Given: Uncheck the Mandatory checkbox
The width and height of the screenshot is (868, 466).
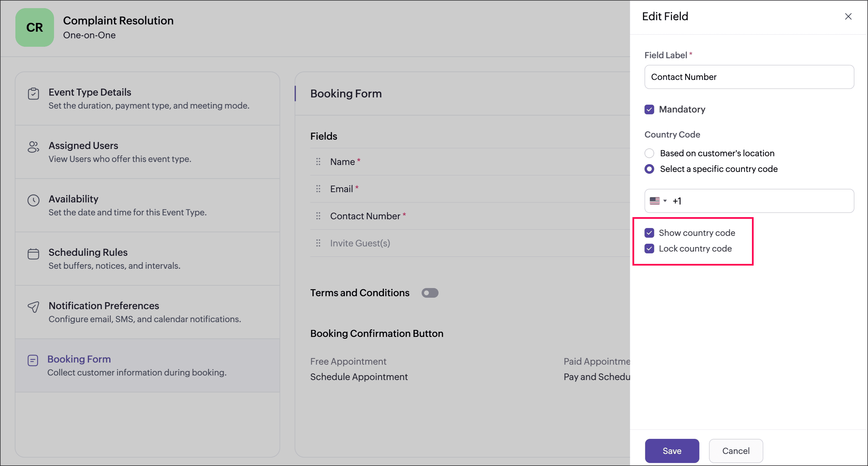Looking at the screenshot, I should coord(649,109).
